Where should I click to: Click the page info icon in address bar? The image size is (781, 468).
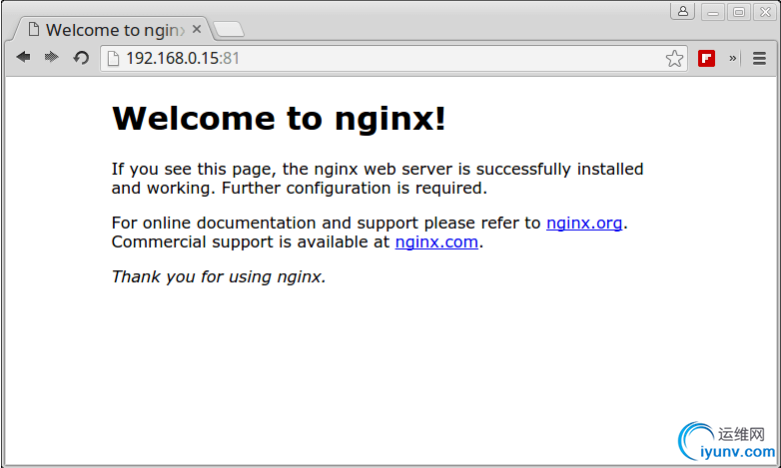coord(114,58)
